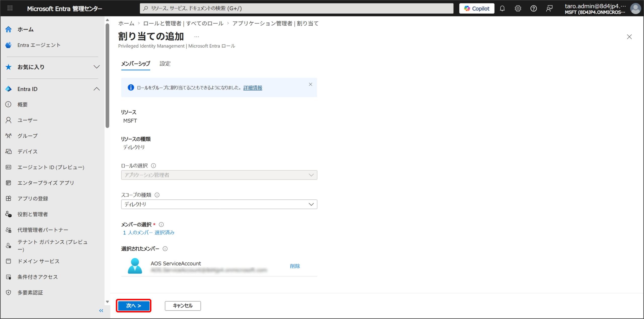Expand the お気に入り section
The width and height of the screenshot is (644, 319).
[x=97, y=67]
